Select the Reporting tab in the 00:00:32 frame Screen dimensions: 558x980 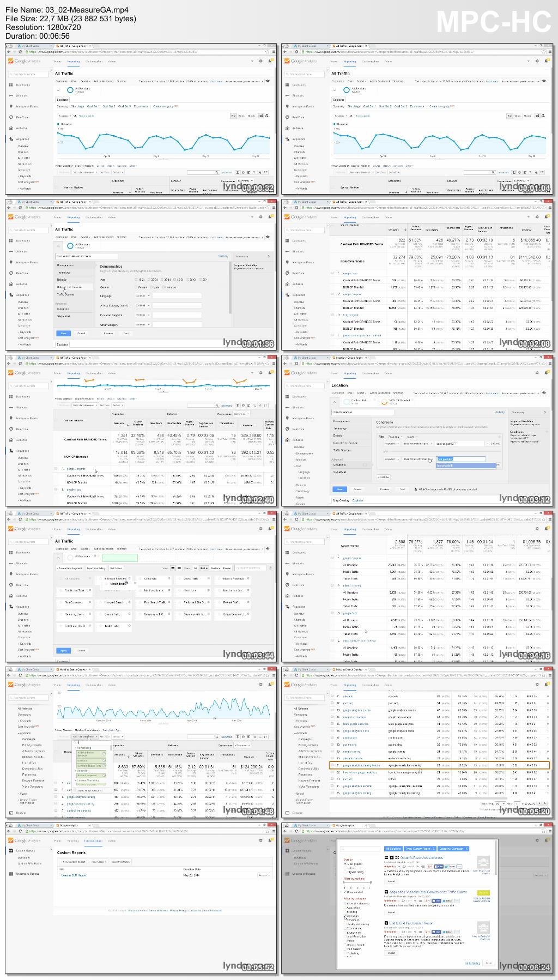pos(73,62)
